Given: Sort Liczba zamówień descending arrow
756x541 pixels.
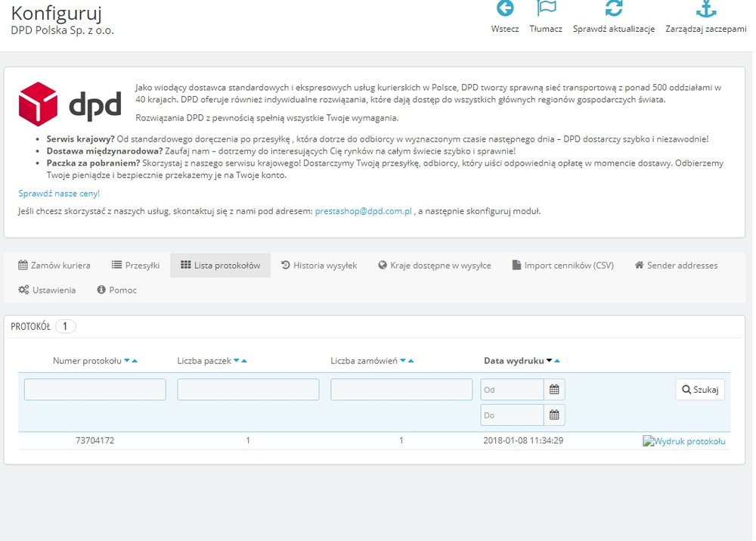Looking at the screenshot, I should [403, 360].
